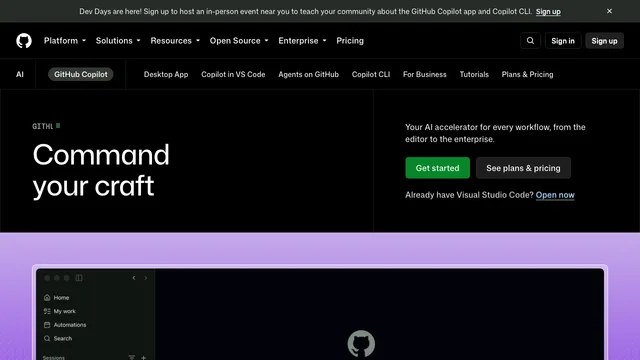Click the Command your craft heading
Image resolution: width=640 pixels, height=360 pixels.
coord(101,170)
